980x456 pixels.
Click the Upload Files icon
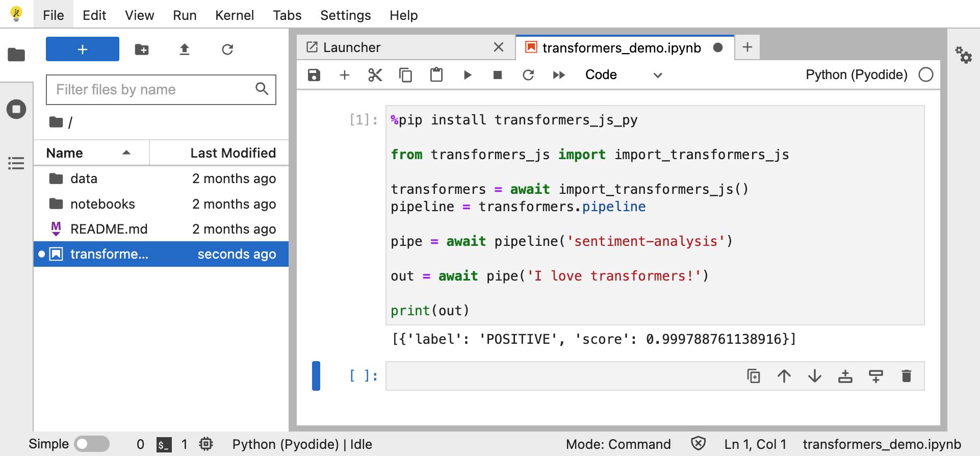tap(185, 49)
